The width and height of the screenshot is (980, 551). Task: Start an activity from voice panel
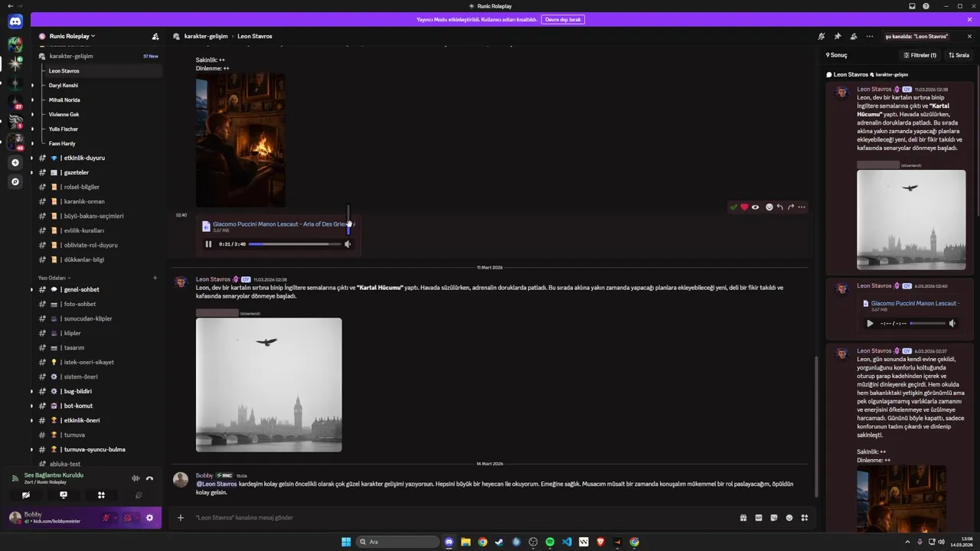[x=101, y=495]
